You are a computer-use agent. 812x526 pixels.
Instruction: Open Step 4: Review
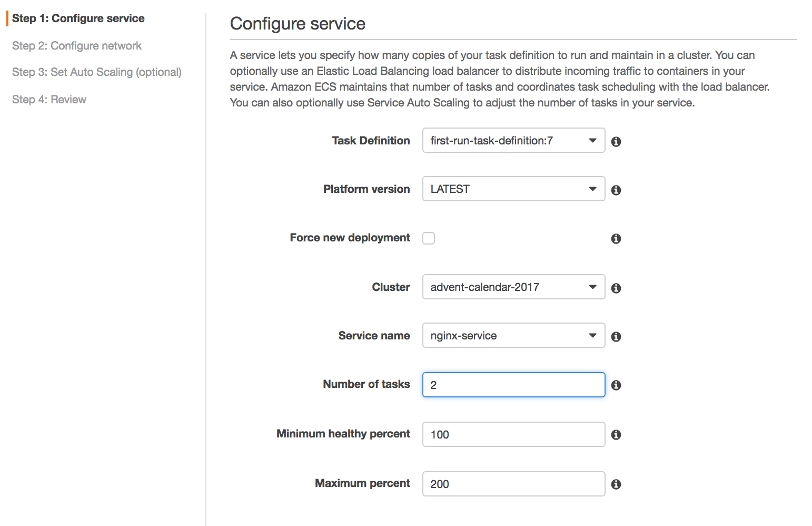[x=49, y=100]
